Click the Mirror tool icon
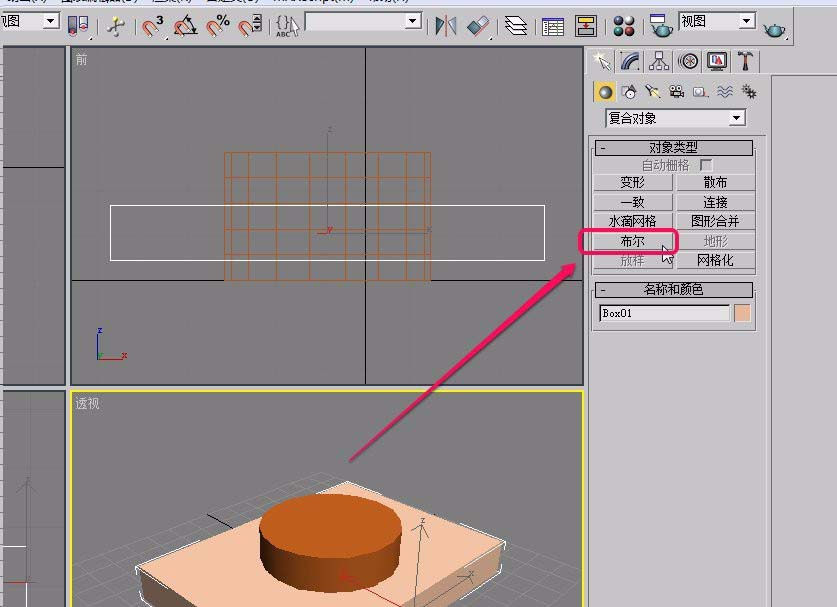Screen dimensions: 837x607 coord(446,26)
